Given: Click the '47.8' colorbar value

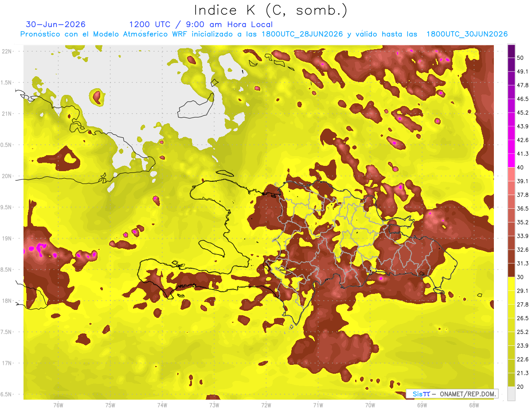Looking at the screenshot, I should coord(522,85).
